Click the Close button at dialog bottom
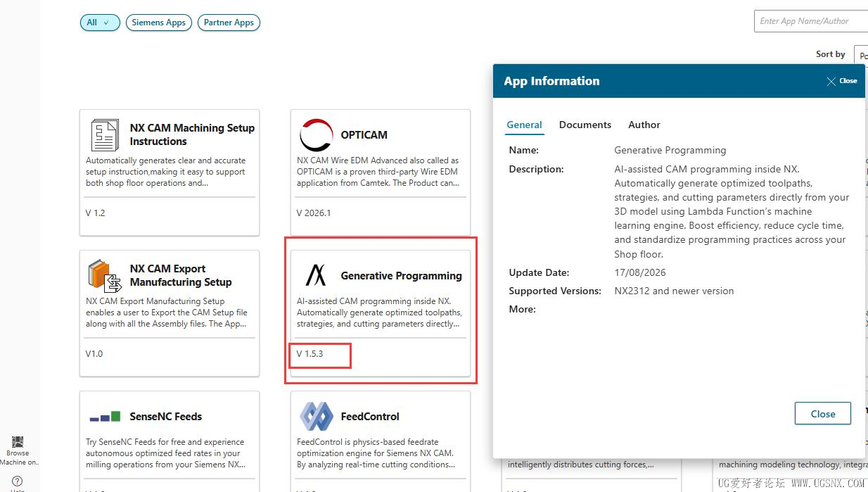868x492 pixels. [x=822, y=414]
